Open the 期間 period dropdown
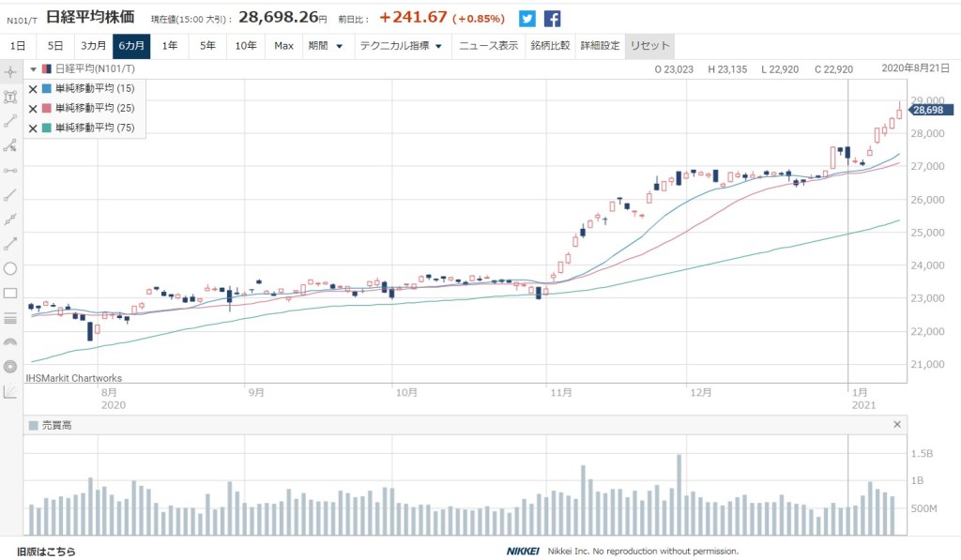The height and width of the screenshot is (560, 961). [x=326, y=46]
